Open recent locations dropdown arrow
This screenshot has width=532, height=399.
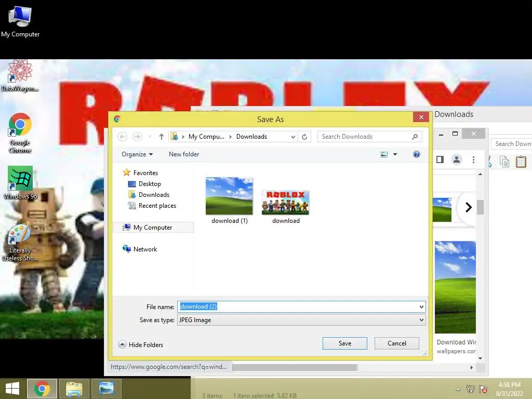[150, 137]
